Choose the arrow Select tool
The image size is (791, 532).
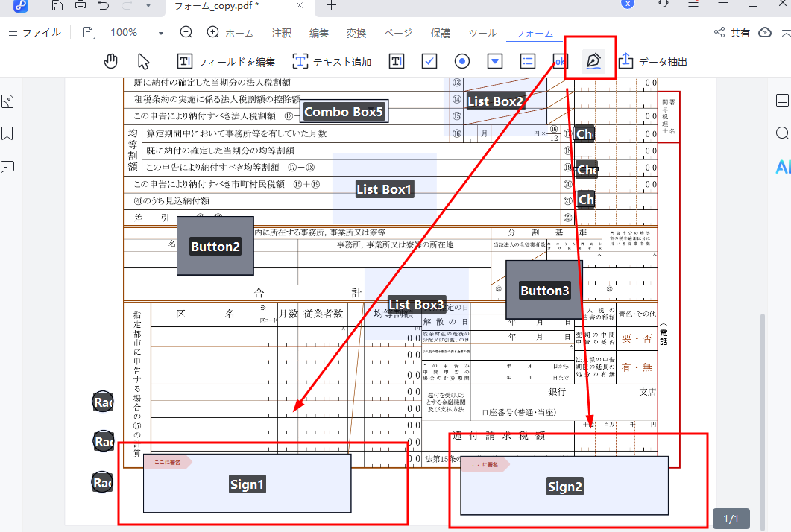coord(144,61)
